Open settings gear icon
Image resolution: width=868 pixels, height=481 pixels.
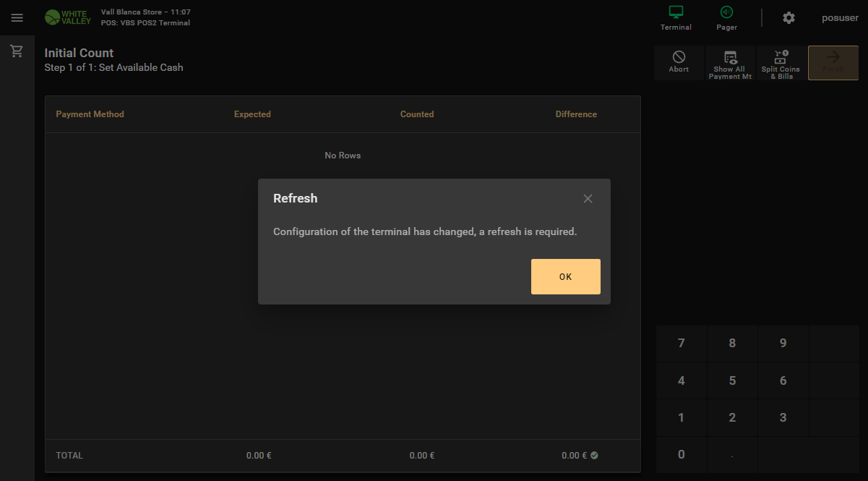788,18
